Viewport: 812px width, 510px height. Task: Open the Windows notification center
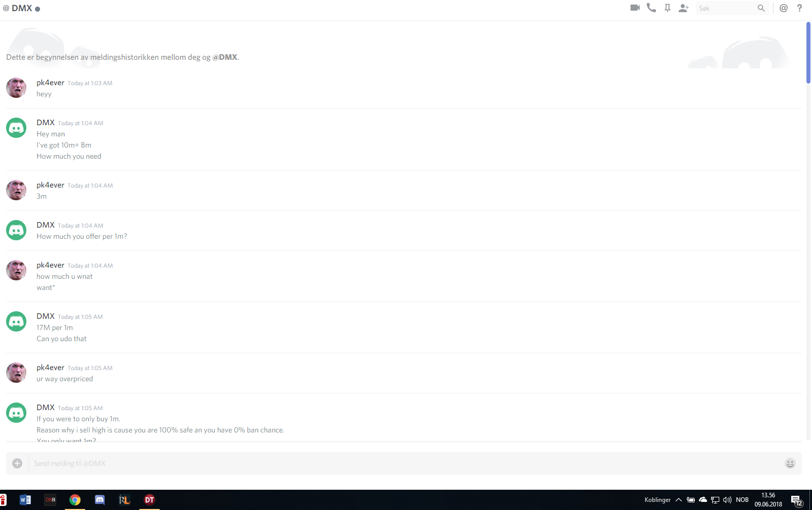coord(797,501)
